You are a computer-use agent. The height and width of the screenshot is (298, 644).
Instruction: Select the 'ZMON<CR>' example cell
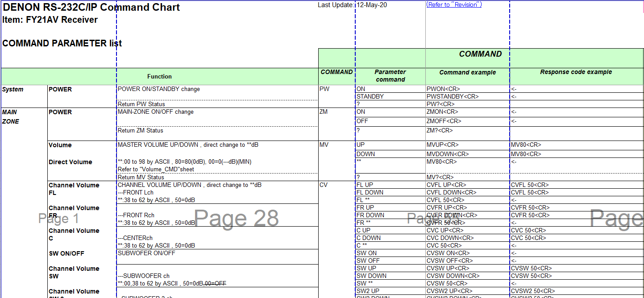coord(467,112)
